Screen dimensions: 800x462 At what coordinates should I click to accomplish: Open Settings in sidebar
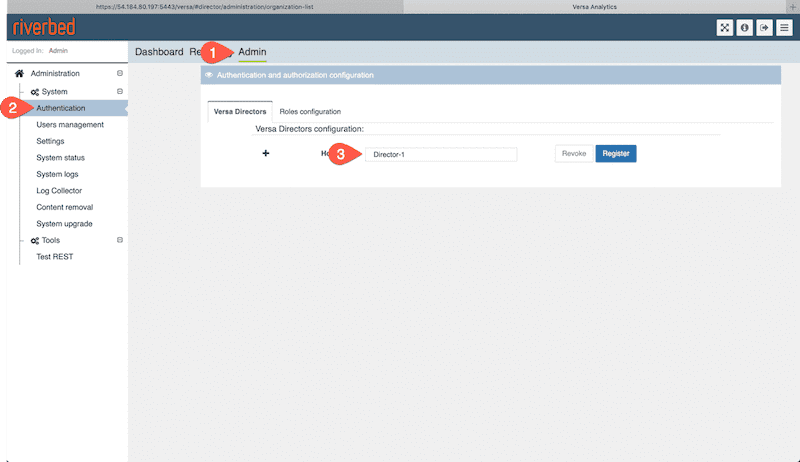51,141
